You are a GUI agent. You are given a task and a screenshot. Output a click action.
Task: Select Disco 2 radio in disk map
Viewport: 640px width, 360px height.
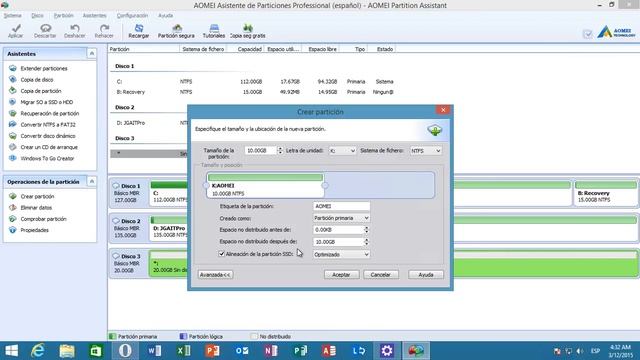(116, 221)
